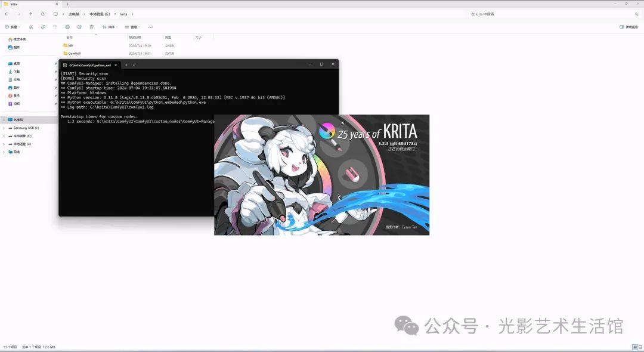This screenshot has width=644, height=352.
Task: Open 主文件夹 (Home) in sidebar
Action: click(x=17, y=39)
